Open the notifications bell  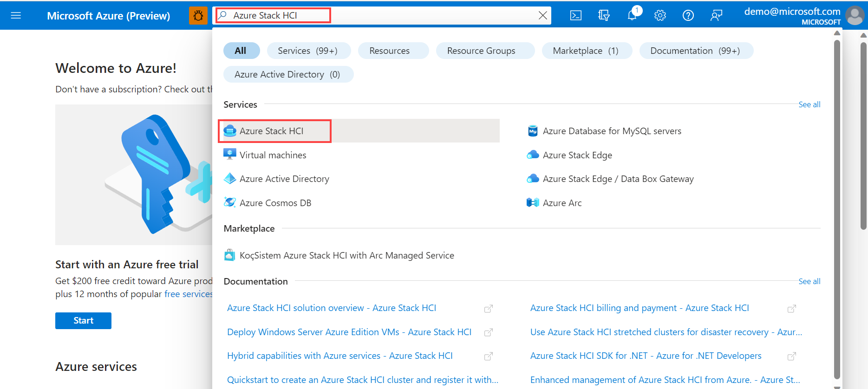tap(632, 15)
